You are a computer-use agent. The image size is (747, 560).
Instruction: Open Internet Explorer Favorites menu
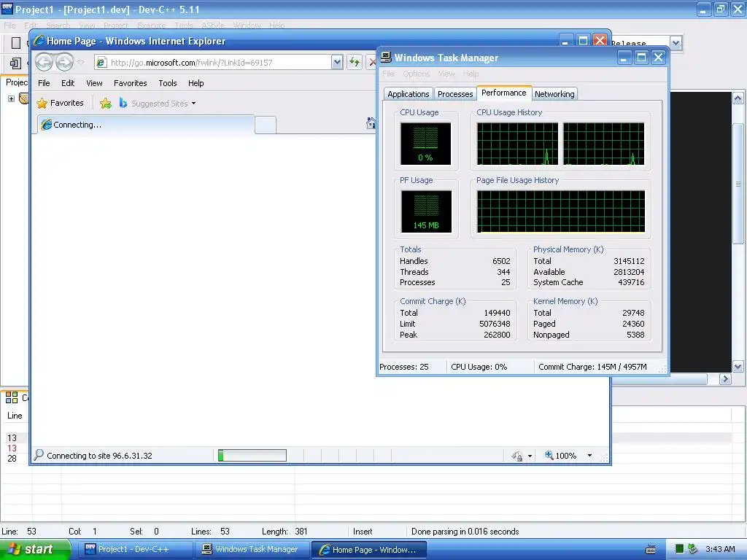point(130,83)
